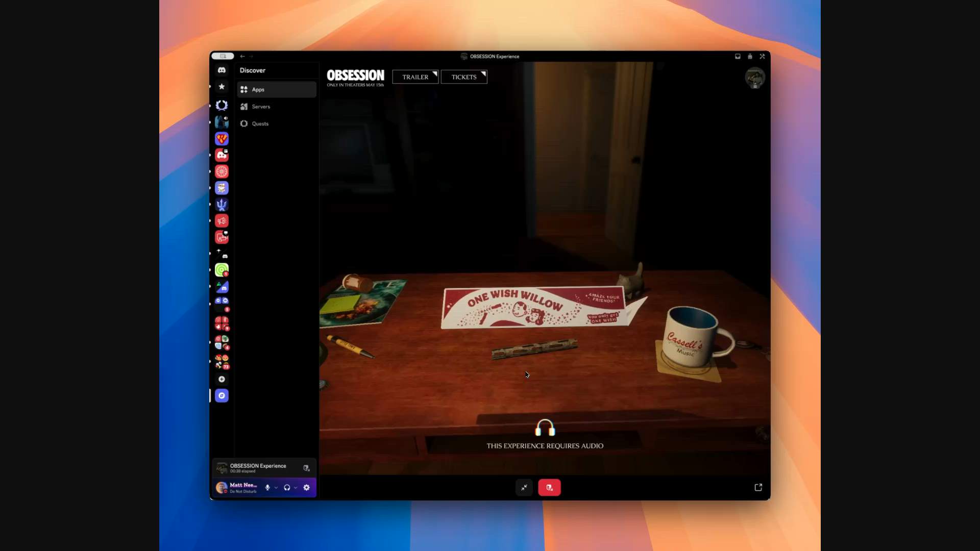980x551 pixels.
Task: Open the laurel wreath server icon
Action: tap(222, 105)
